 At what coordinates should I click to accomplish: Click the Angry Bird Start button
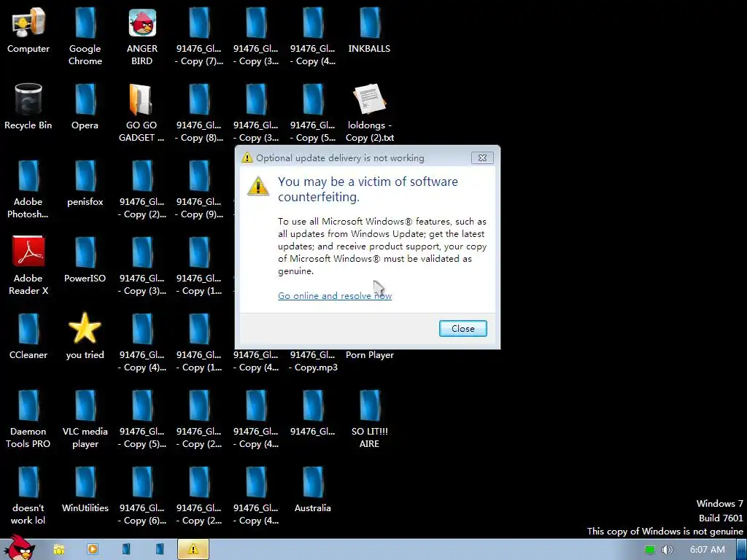point(18,548)
